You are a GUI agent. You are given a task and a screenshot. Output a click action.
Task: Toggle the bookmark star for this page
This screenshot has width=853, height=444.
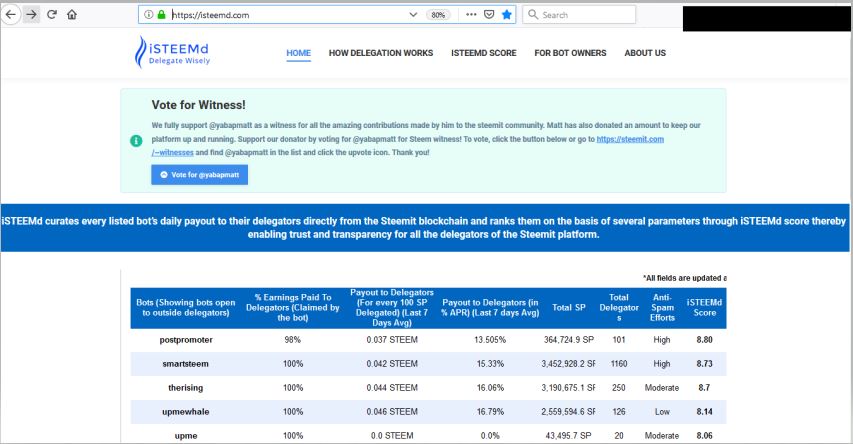tap(507, 15)
